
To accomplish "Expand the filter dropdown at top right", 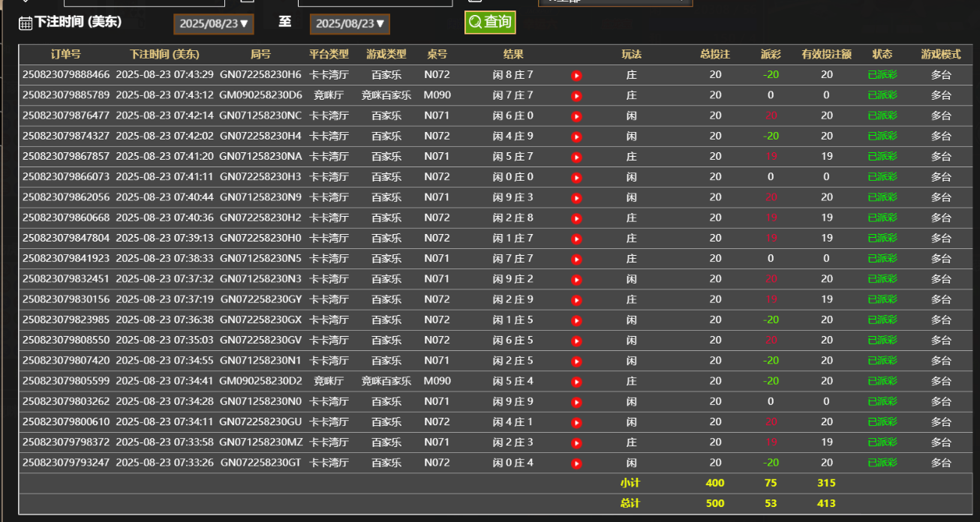I will click(x=614, y=3).
